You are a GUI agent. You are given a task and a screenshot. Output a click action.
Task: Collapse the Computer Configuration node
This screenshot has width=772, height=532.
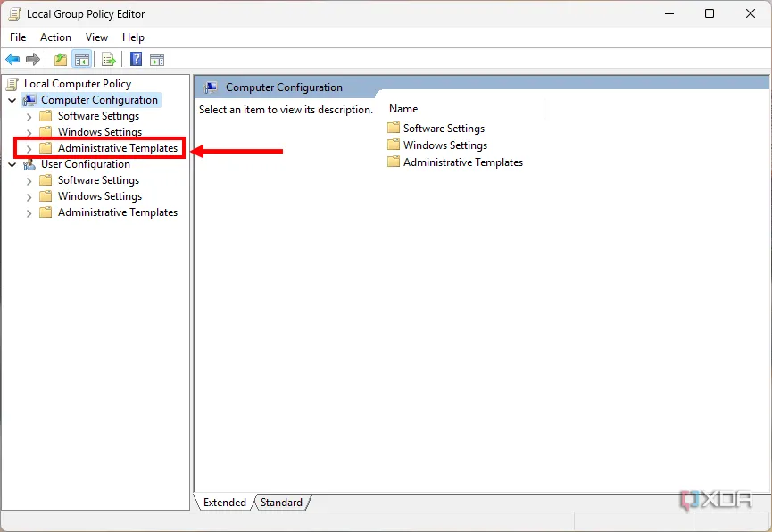(12, 100)
